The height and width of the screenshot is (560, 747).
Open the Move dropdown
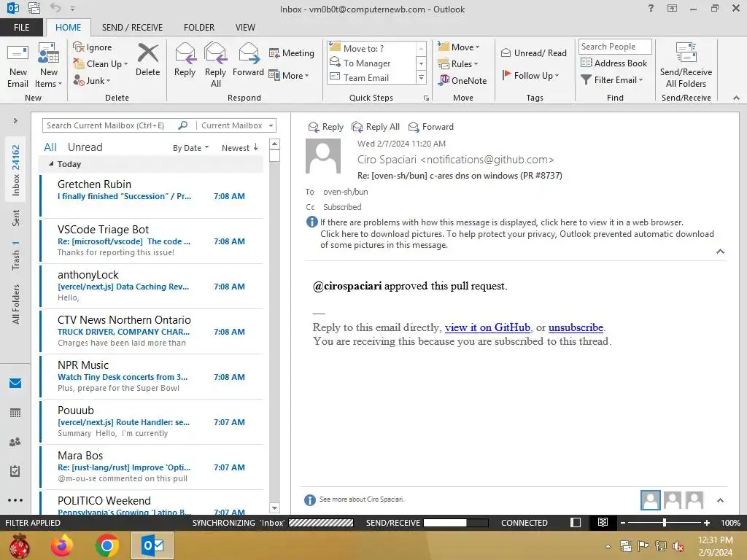(459, 47)
